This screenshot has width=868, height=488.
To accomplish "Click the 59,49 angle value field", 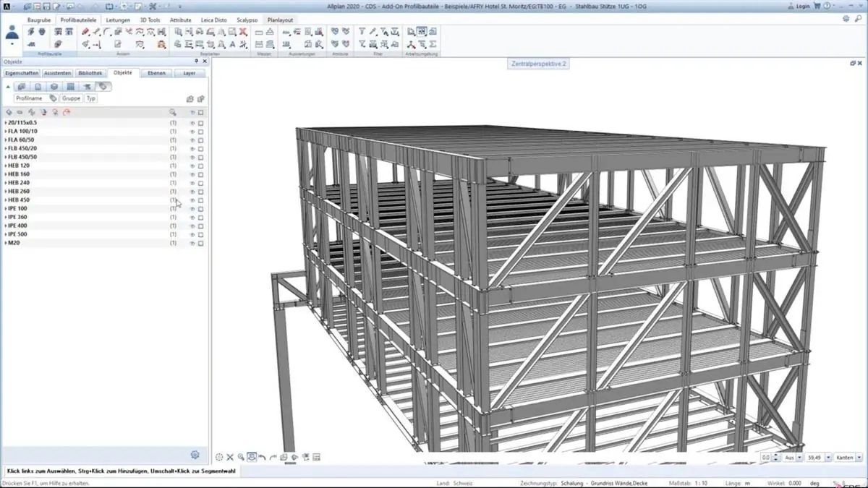I will (814, 458).
